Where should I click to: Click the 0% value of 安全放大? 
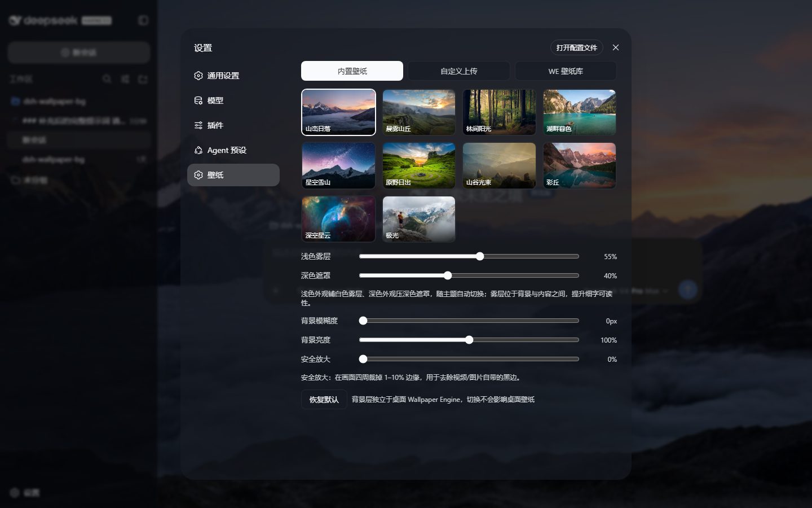click(612, 359)
